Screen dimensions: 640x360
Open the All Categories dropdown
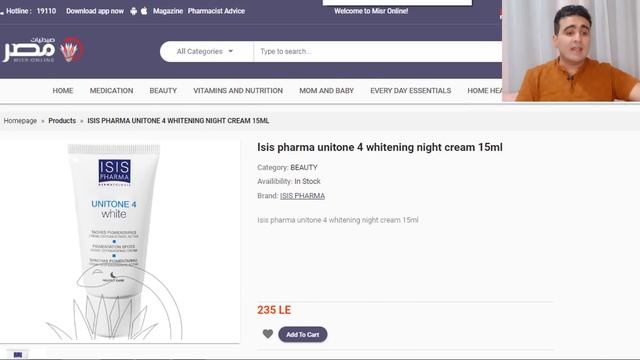click(x=205, y=51)
